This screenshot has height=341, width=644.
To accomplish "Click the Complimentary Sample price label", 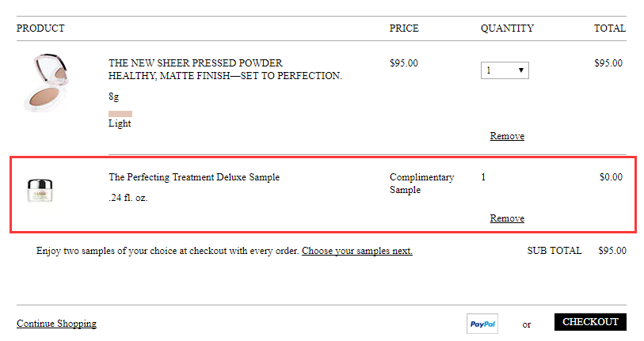I will 421,184.
